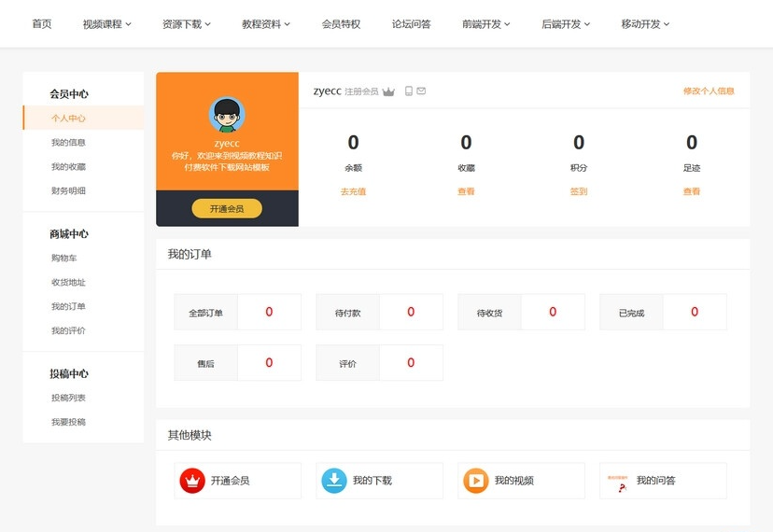Open 购物车 in the sidebar

point(64,258)
